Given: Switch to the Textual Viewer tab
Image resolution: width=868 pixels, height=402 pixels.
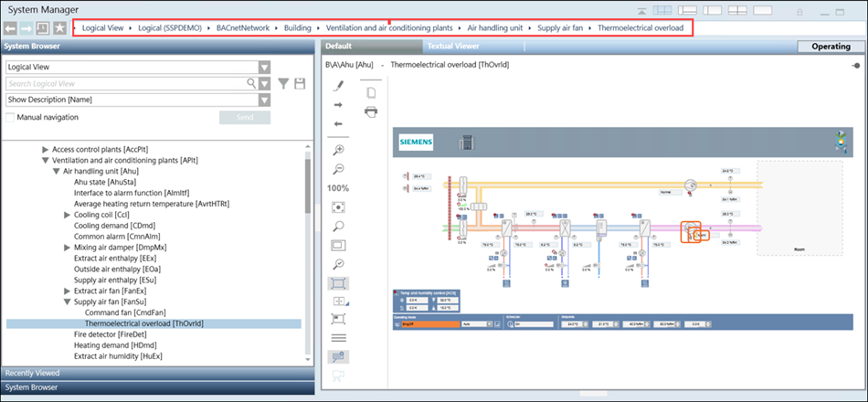Looking at the screenshot, I should tap(452, 46).
